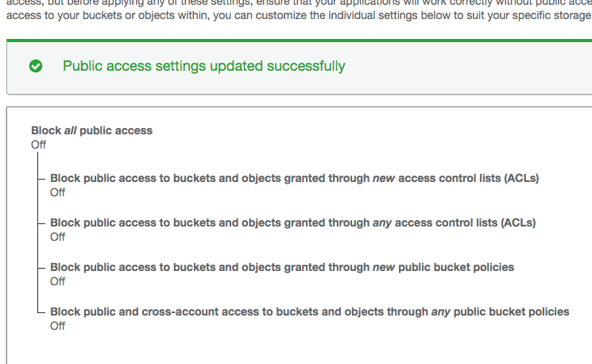Viewport: 592px width, 364px height.
Task: Click Off status for new public bucket policies
Action: (58, 281)
